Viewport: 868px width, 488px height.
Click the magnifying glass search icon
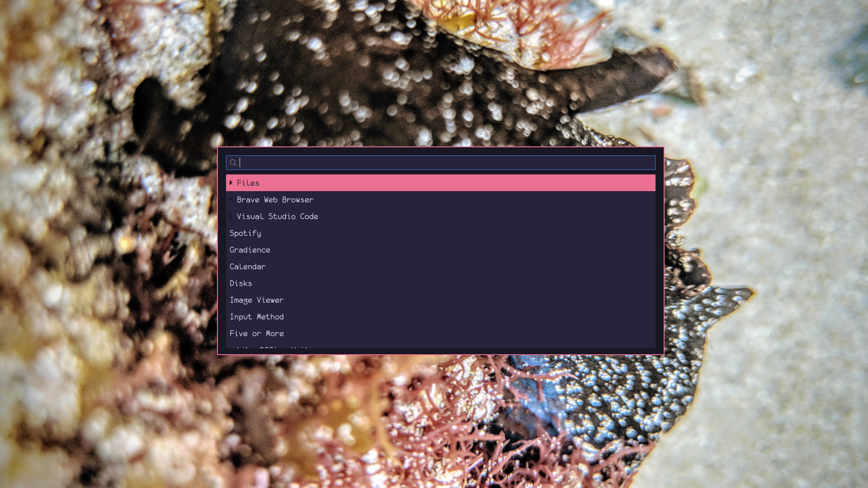(233, 163)
